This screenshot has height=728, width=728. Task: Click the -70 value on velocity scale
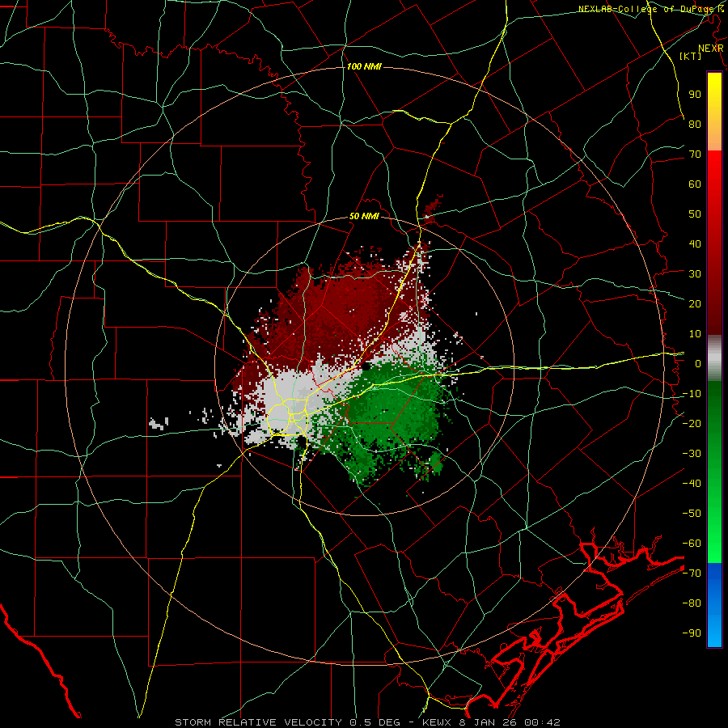click(x=692, y=574)
